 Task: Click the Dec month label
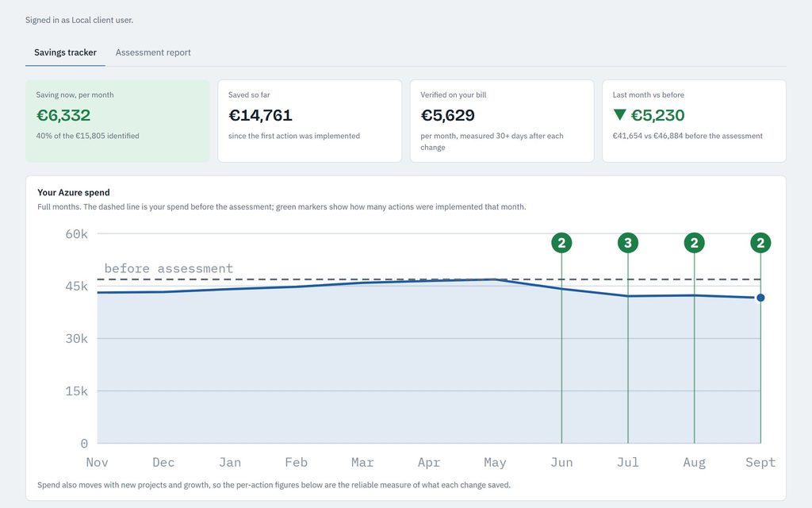tap(163, 463)
